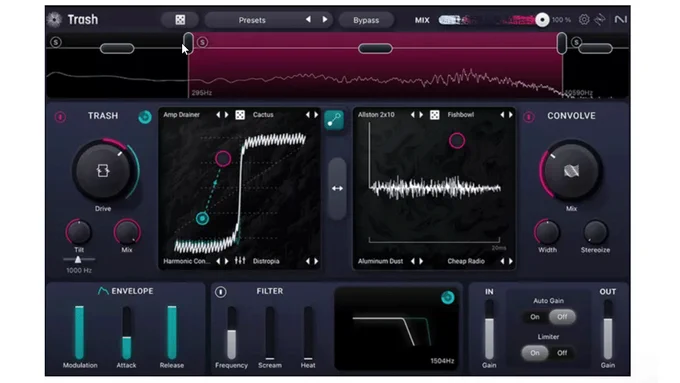Screen dimensions: 680x383
Task: Select next Distropia distortion type
Action: click(x=316, y=261)
